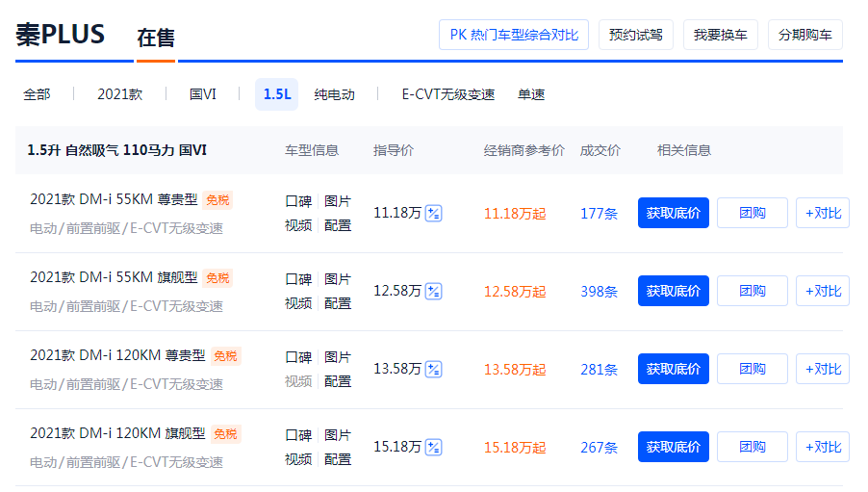Open 2021款 DM-i 120KM 旗舰型 model page
This screenshot has width=868, height=492.
117,434
